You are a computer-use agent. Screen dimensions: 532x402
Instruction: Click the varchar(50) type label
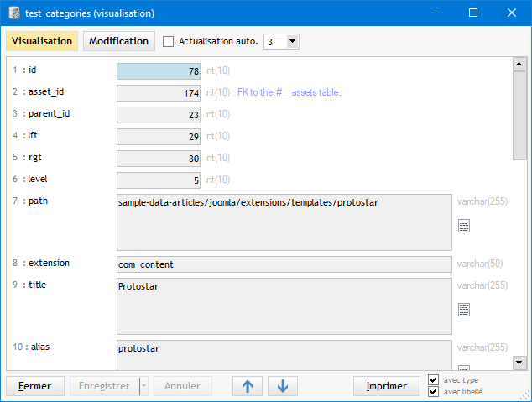pos(479,264)
